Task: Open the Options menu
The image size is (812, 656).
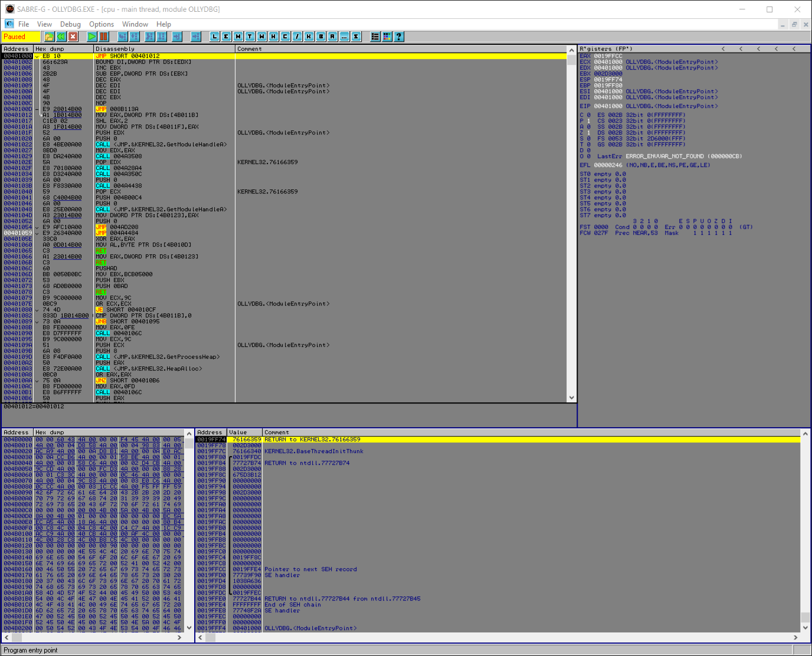Action: pos(102,24)
